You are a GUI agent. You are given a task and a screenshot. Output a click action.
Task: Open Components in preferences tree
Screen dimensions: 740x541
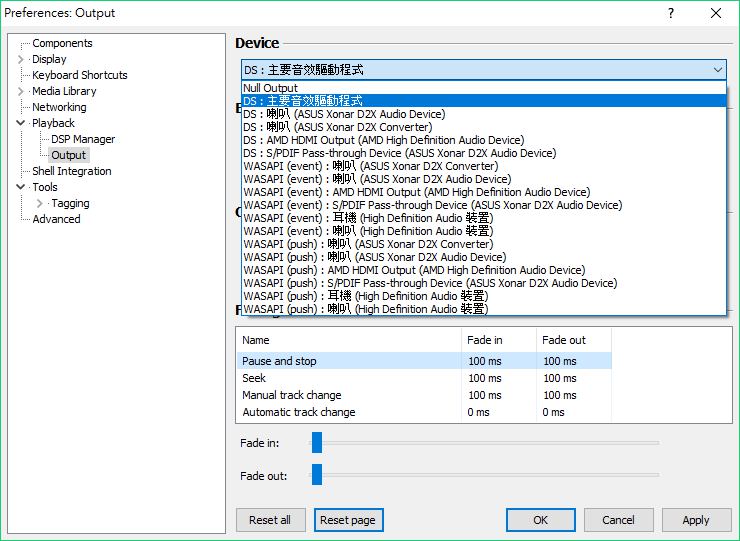click(62, 43)
